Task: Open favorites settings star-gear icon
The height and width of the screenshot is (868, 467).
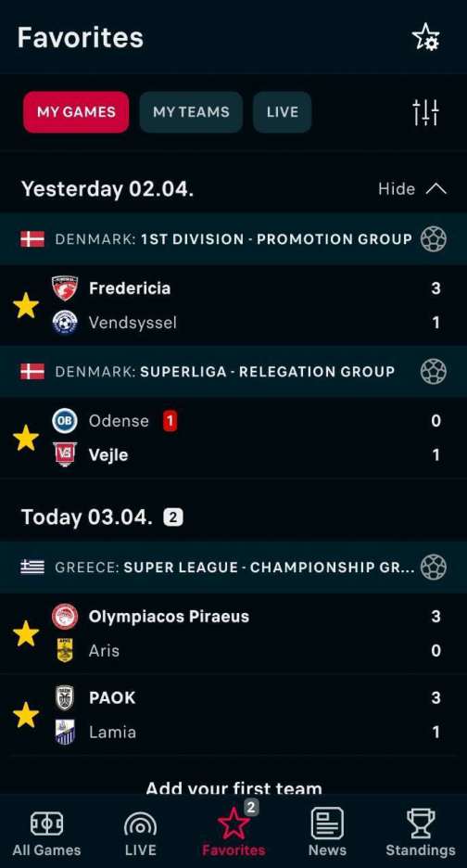Action: pos(425,38)
